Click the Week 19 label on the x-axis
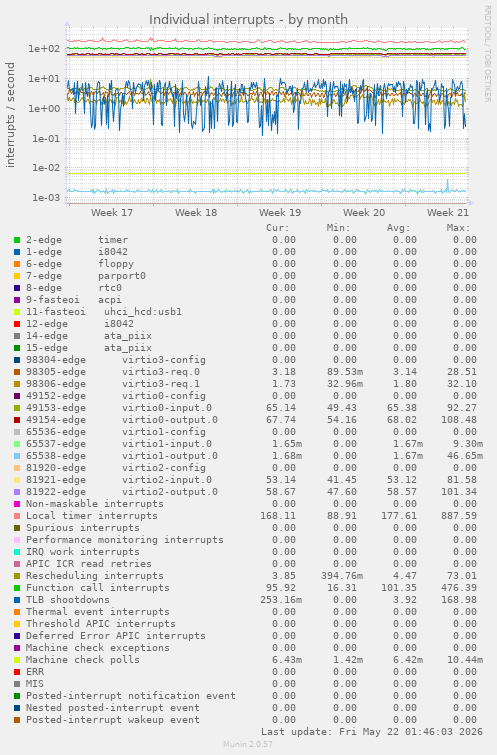 pyautogui.click(x=280, y=212)
